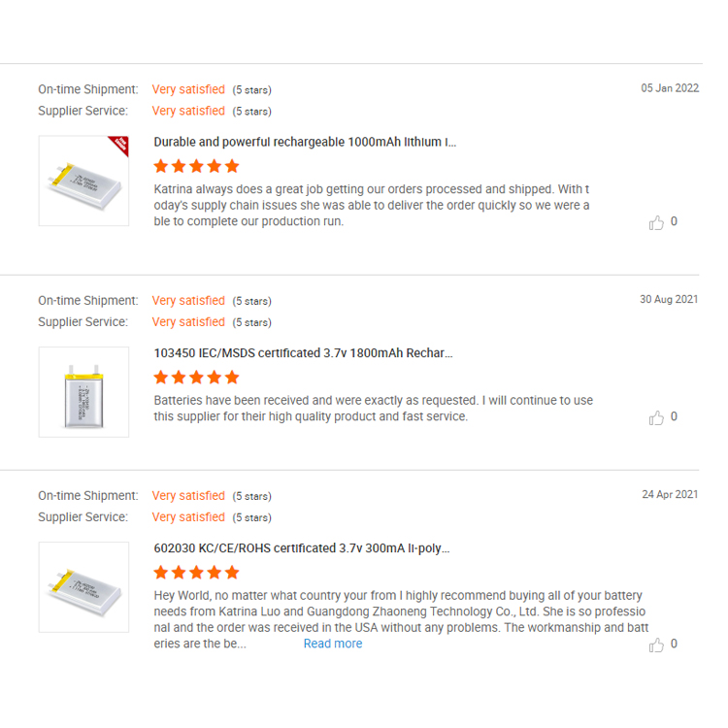728x728 pixels.
Task: Open '103450 IEC/MSDS certificated 3.7v 1800mAh' link
Action: pos(303,353)
